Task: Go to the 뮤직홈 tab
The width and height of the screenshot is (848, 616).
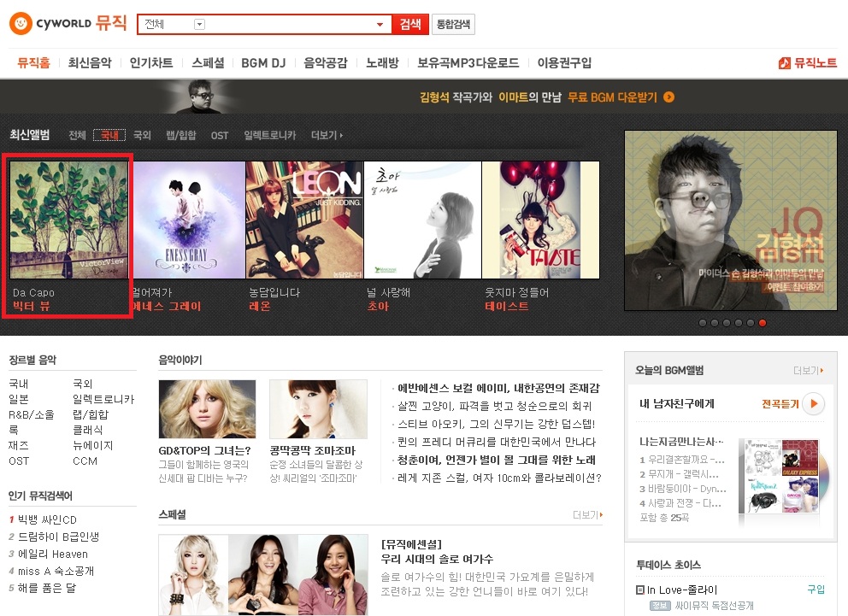Action: coord(33,62)
